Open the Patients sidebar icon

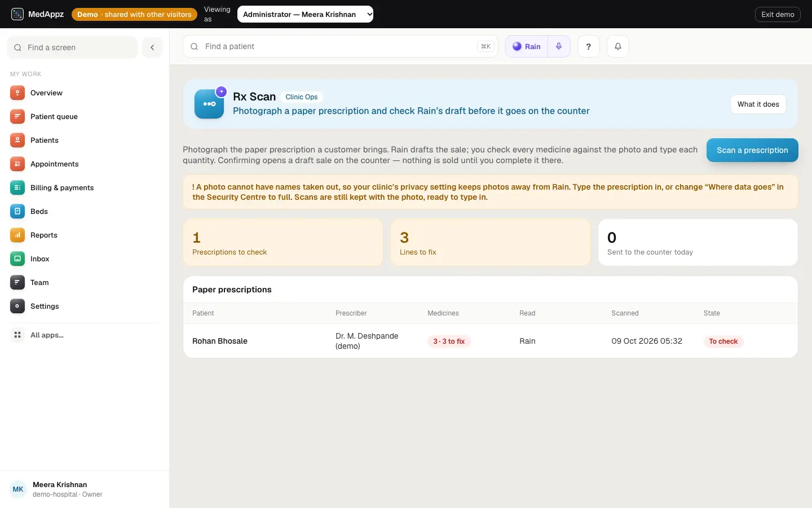[x=17, y=141]
